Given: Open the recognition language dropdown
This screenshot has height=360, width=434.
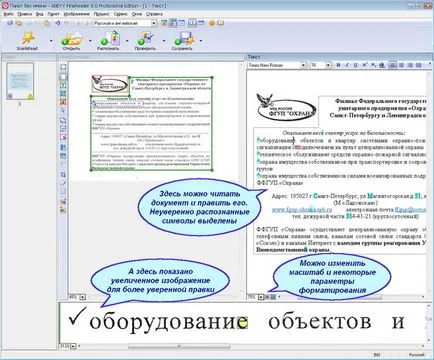Looking at the screenshot, I should point(154,23).
